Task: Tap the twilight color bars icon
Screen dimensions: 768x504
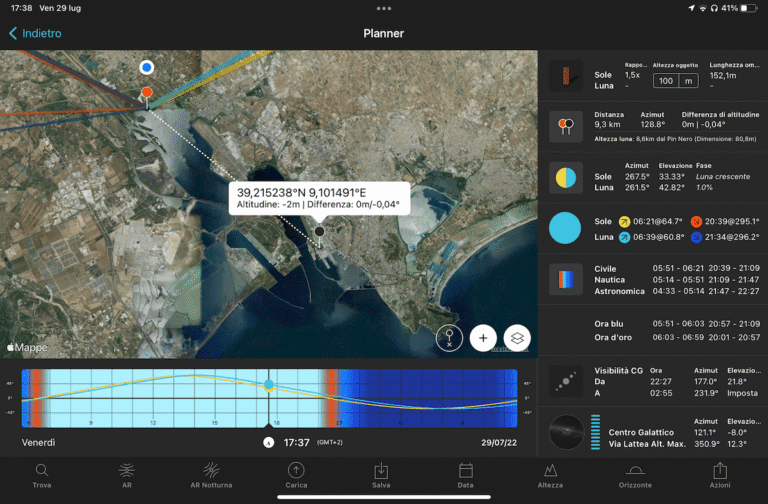Action: 566,279
